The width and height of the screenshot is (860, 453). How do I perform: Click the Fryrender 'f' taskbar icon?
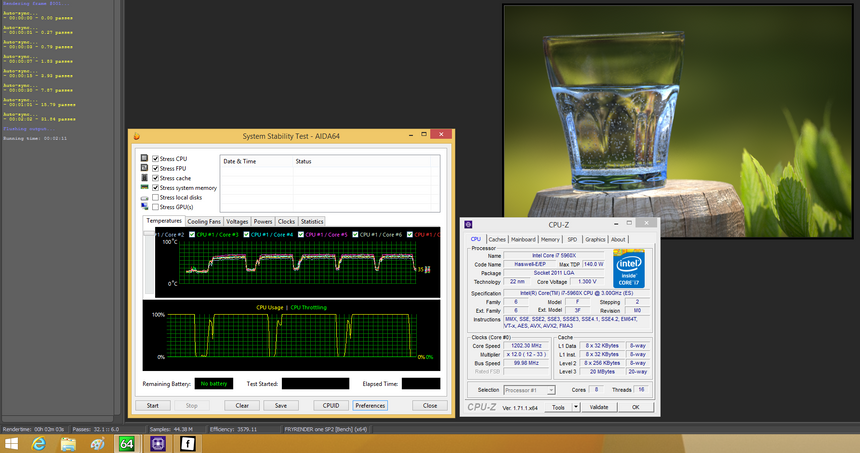click(188, 443)
